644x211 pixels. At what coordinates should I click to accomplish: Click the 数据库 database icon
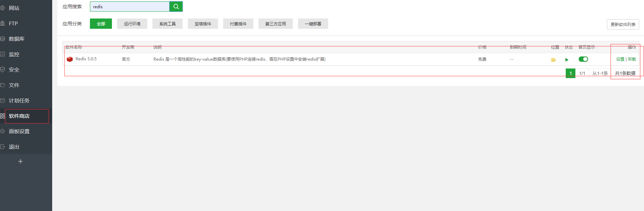(2, 39)
